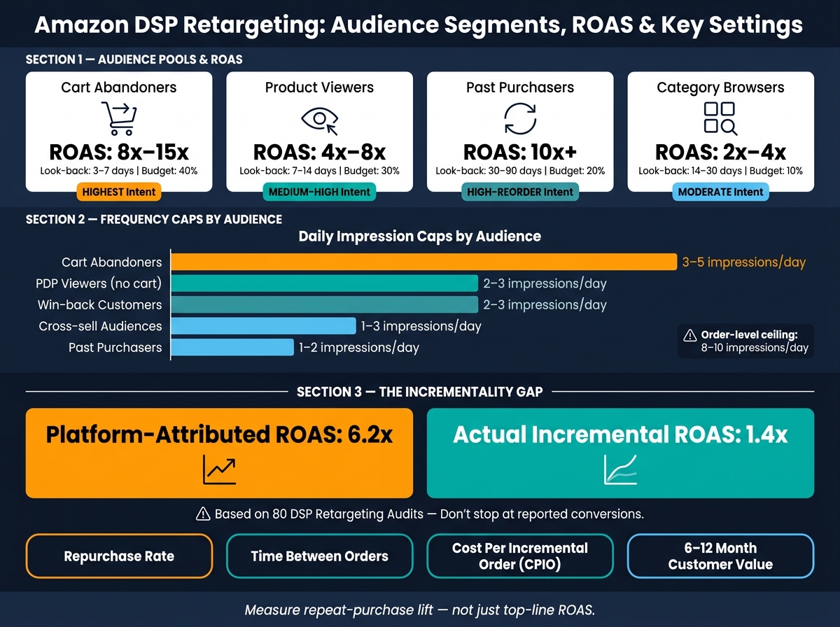
Task: Click the Cart Abandoners chart axis label
Action: 111,262
